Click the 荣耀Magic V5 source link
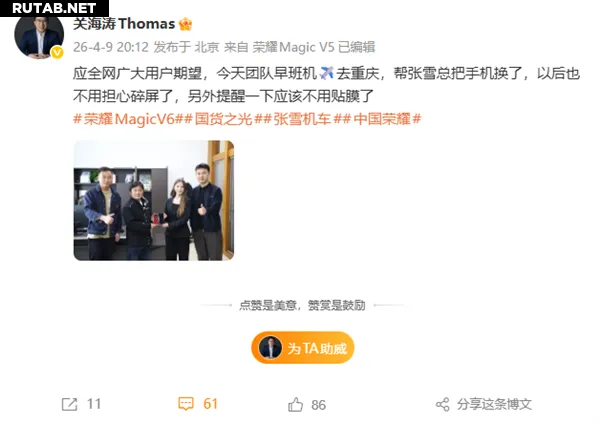Viewport: 600px width, 423px height. [x=293, y=47]
